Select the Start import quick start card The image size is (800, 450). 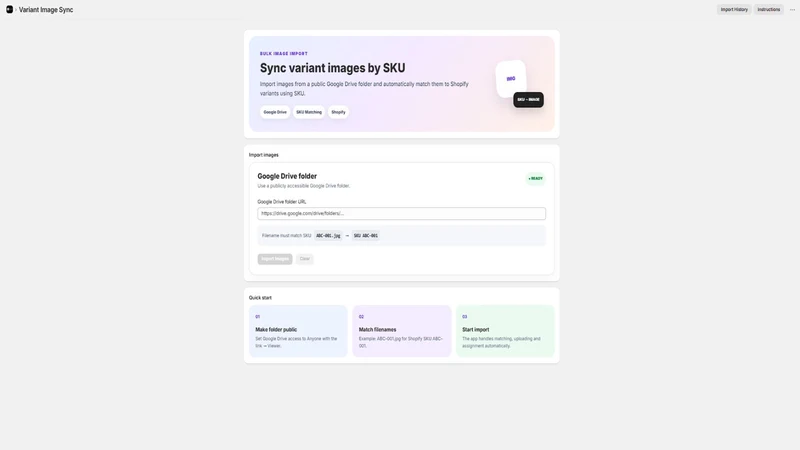tap(505, 331)
